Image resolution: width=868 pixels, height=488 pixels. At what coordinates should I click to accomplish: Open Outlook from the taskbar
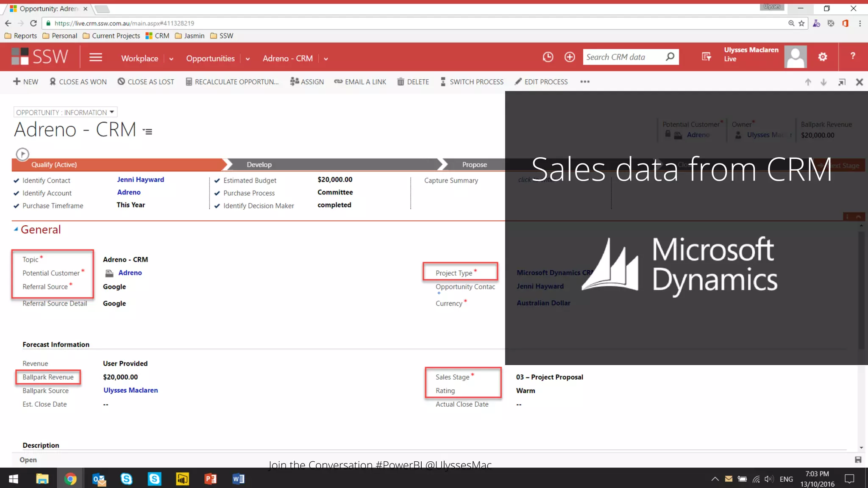[98, 479]
